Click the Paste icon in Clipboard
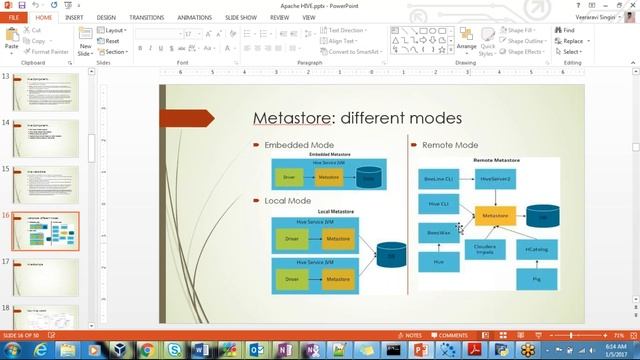Viewport: 640px width, 360px height. point(12,35)
